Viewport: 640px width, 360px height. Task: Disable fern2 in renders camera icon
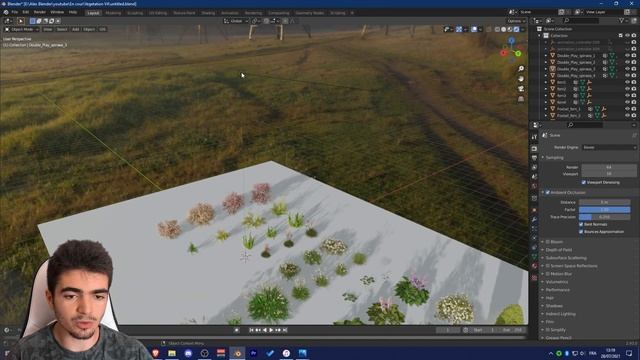click(x=634, y=89)
